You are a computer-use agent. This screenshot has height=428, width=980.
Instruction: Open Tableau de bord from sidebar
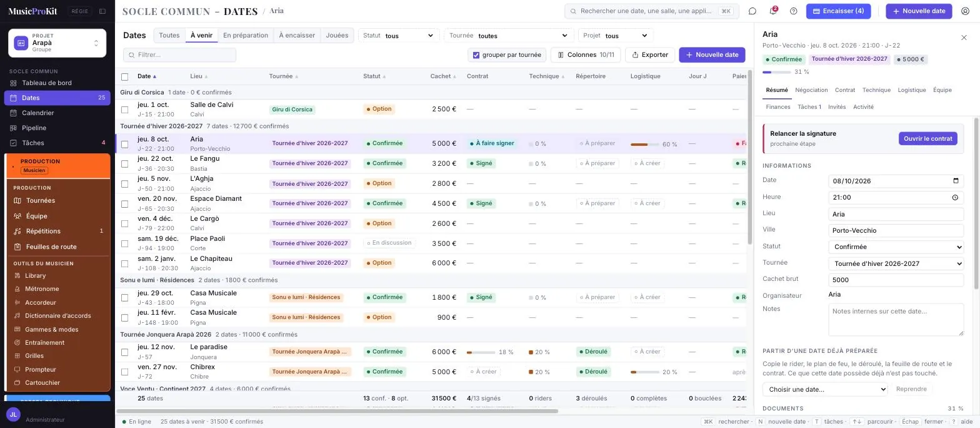coord(57,83)
